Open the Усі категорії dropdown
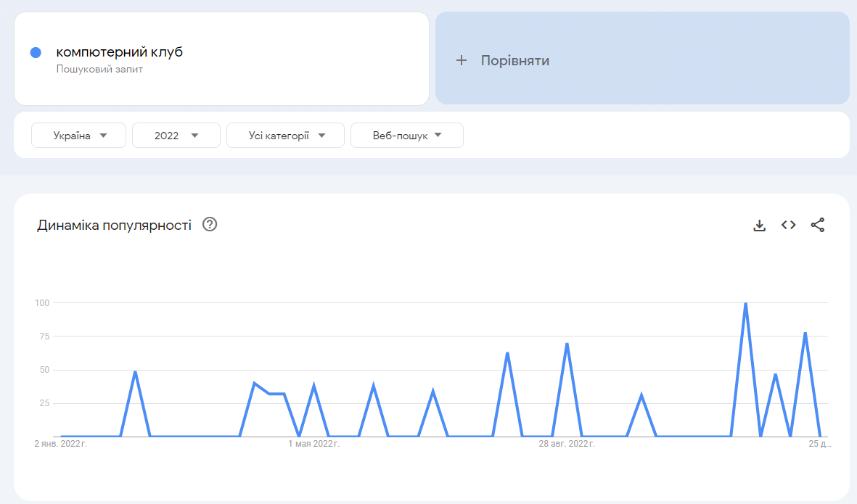 pos(285,136)
